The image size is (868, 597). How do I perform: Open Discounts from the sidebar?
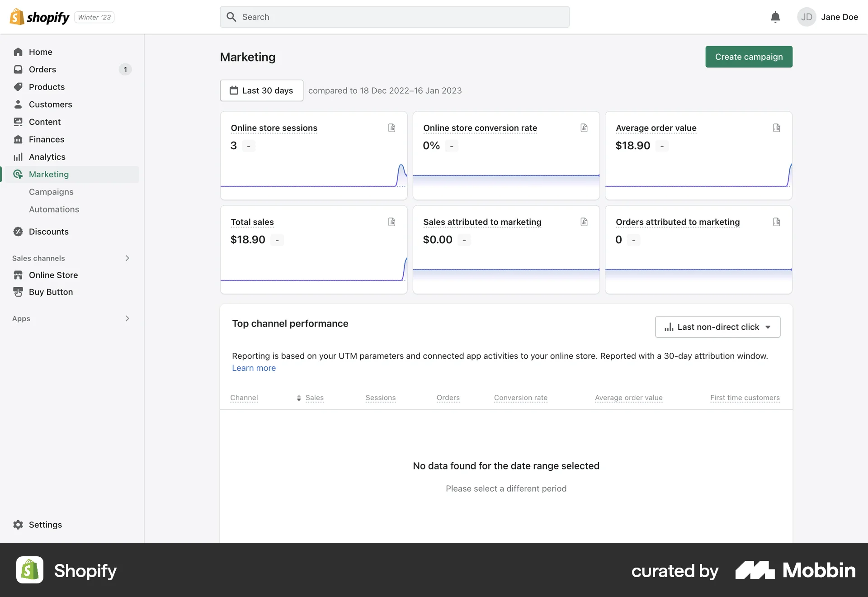tap(48, 231)
